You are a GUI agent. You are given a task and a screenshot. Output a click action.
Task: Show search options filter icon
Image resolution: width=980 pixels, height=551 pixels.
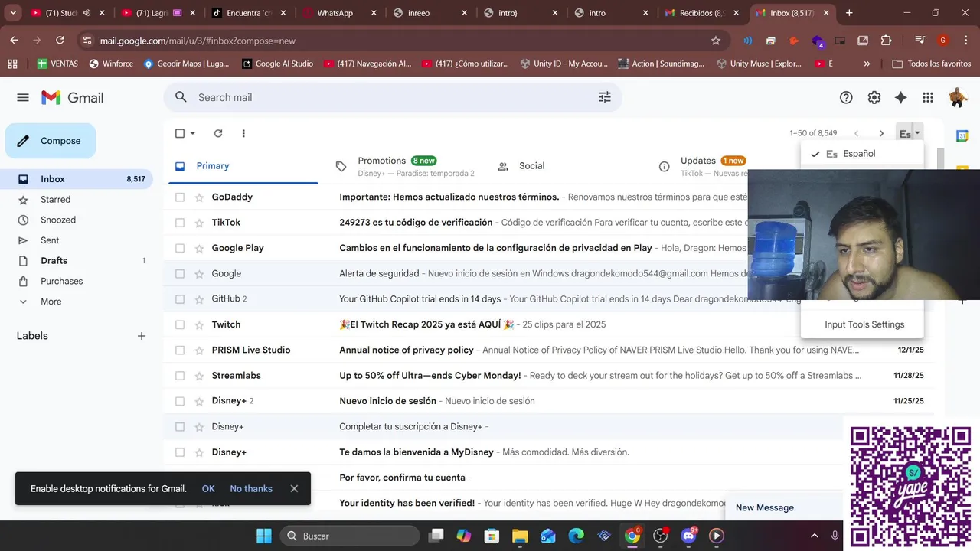pyautogui.click(x=605, y=97)
